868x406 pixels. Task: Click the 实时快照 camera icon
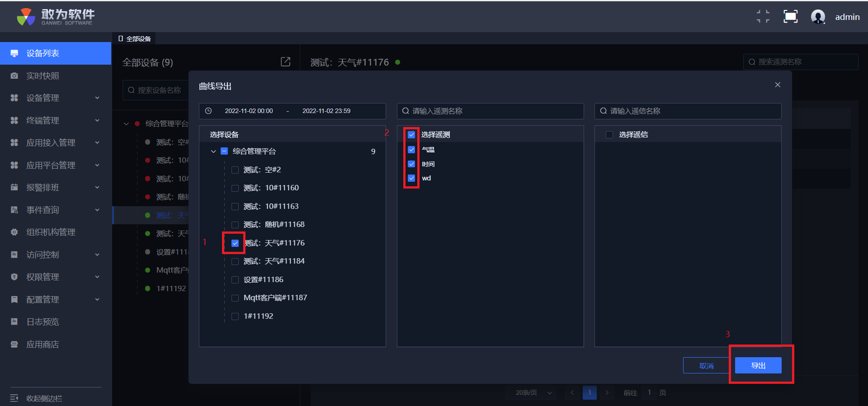pyautogui.click(x=14, y=76)
